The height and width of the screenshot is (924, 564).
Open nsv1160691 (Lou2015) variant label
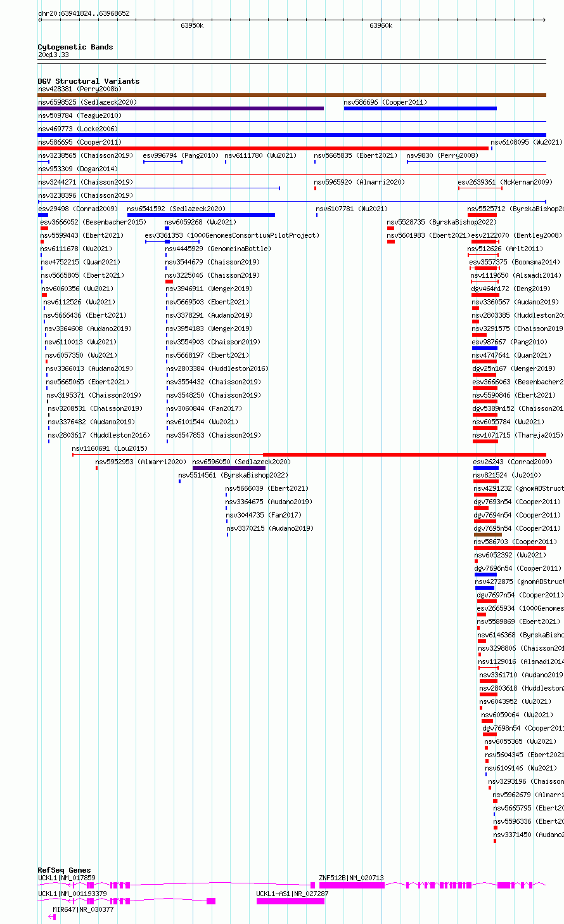(110, 448)
